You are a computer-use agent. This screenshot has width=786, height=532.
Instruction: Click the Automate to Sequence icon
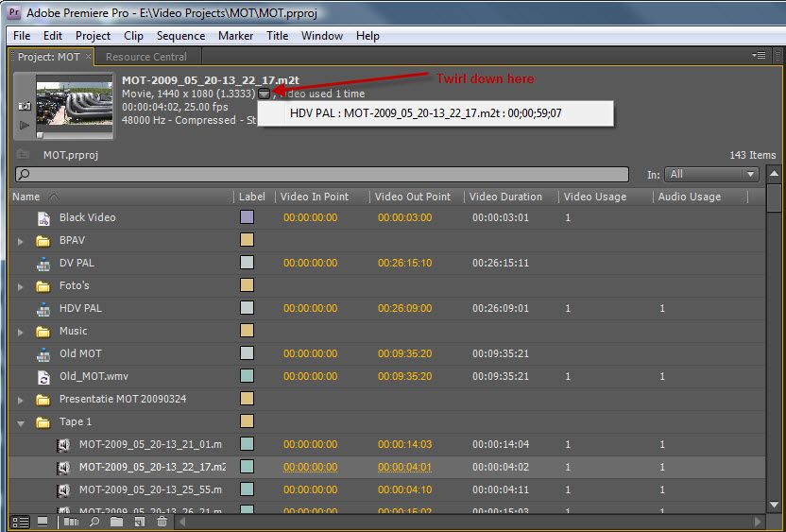(72, 522)
